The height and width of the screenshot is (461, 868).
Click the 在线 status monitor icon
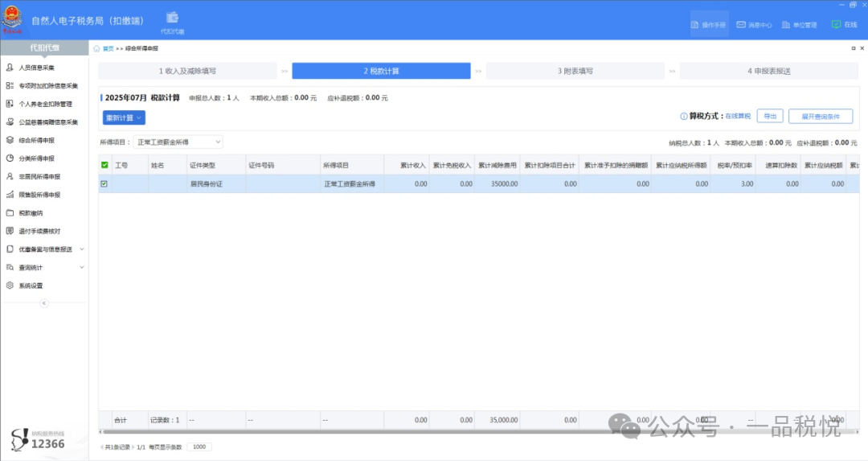[836, 24]
